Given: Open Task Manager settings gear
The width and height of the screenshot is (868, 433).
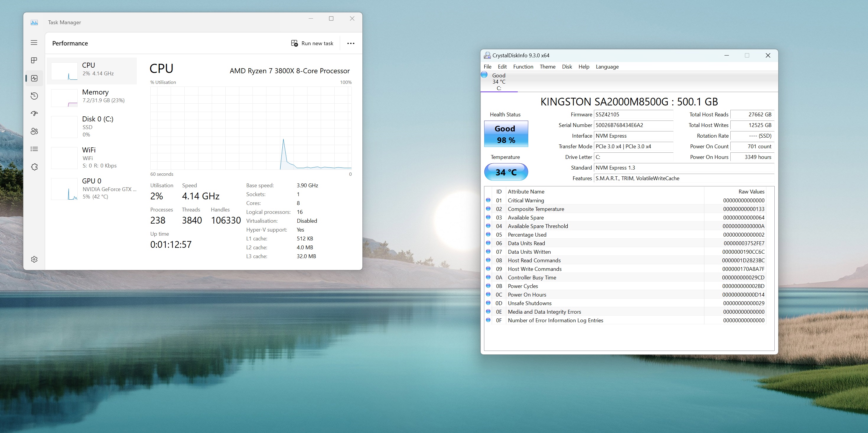Looking at the screenshot, I should 34,259.
